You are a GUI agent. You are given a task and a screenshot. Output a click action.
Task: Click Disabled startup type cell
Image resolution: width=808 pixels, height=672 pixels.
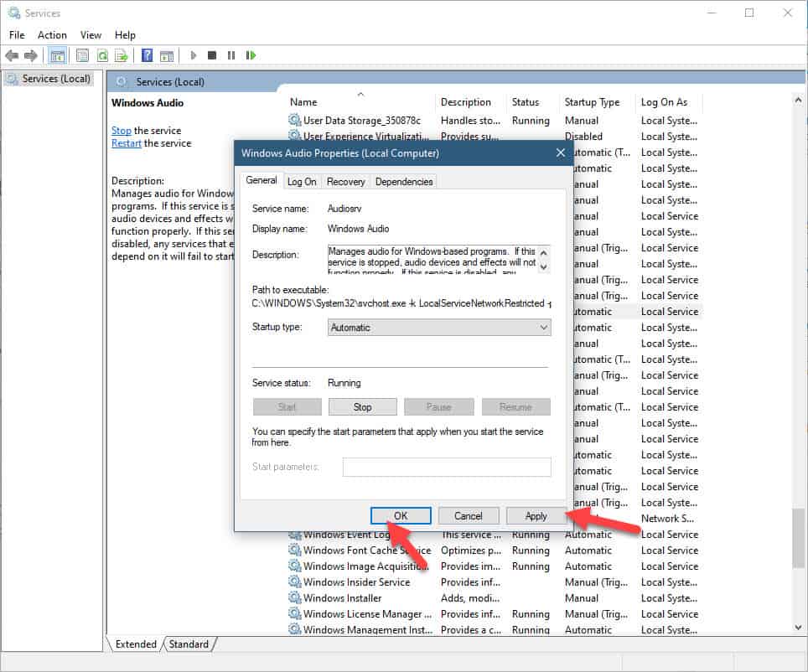click(x=583, y=136)
